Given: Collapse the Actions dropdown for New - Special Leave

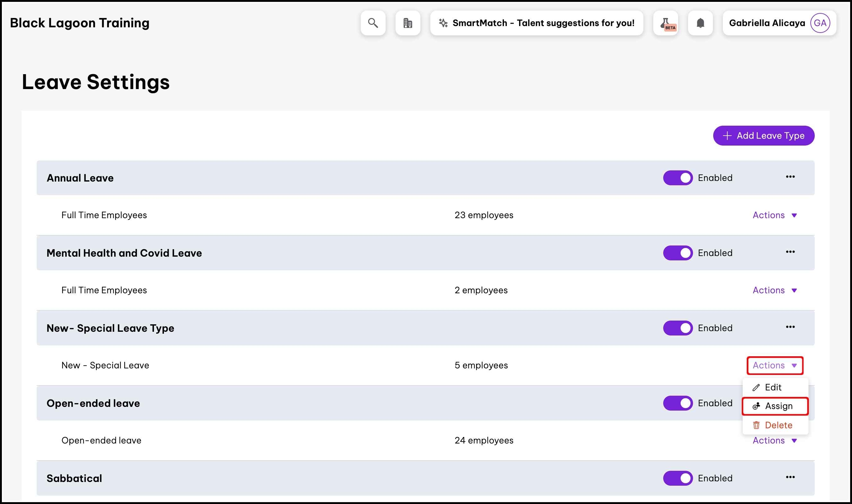Looking at the screenshot, I should (x=775, y=366).
